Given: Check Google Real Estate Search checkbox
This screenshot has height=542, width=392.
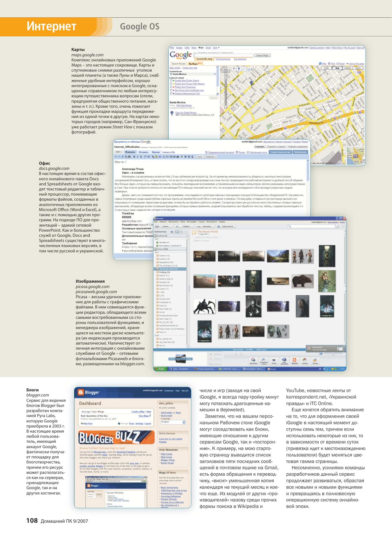Looking at the screenshot, I should (x=171, y=81).
